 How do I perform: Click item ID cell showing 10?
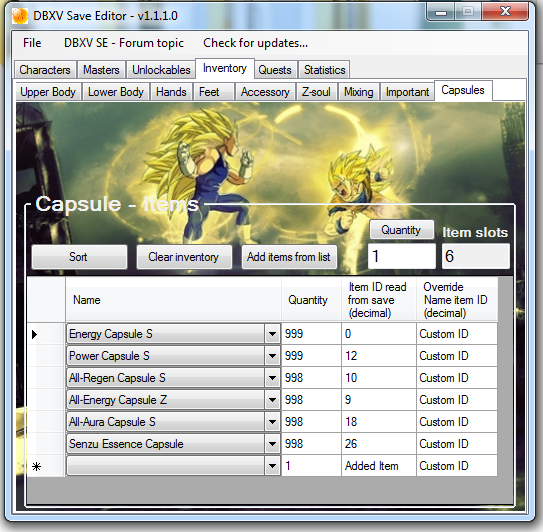pyautogui.click(x=379, y=378)
